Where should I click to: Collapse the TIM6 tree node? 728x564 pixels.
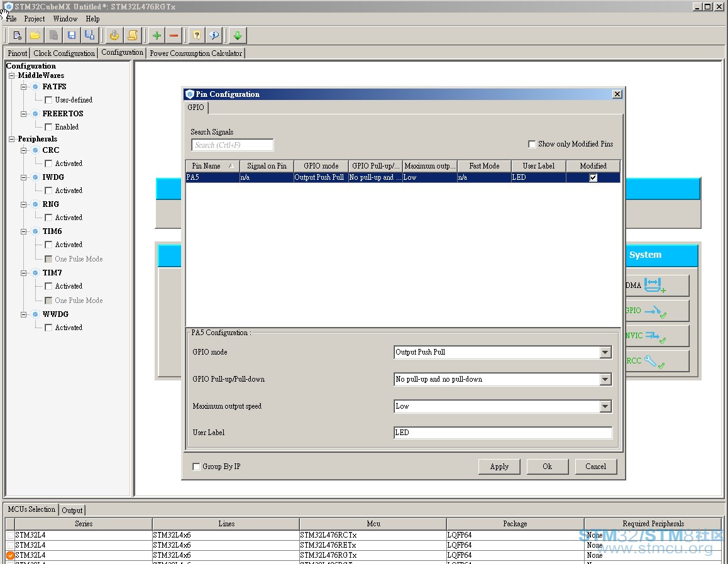coord(24,231)
